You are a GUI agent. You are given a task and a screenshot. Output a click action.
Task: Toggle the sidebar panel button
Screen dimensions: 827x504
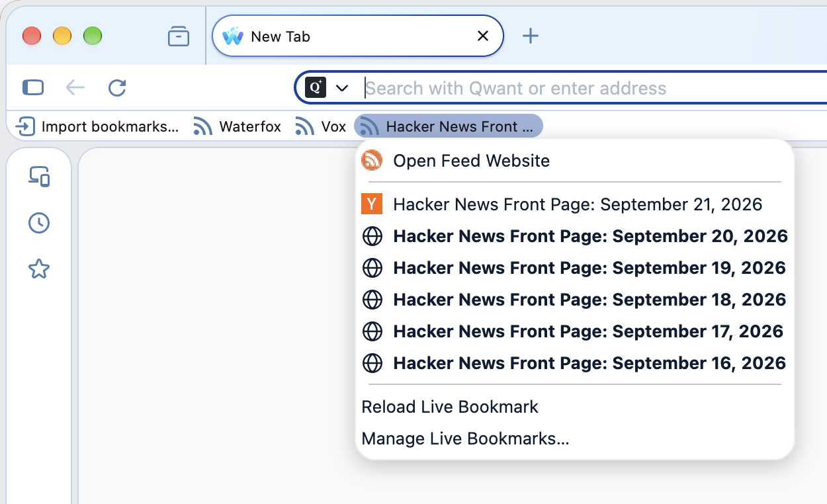(x=33, y=87)
